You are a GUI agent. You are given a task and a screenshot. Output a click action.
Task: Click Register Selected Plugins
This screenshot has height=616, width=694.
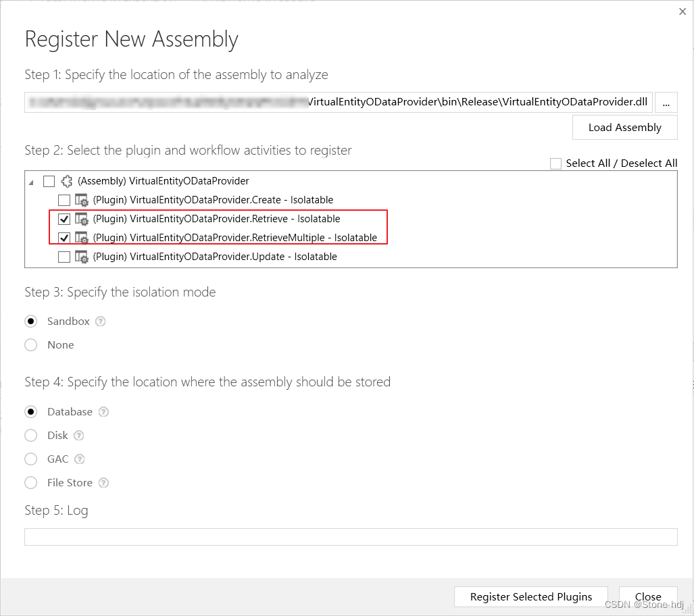(x=530, y=596)
